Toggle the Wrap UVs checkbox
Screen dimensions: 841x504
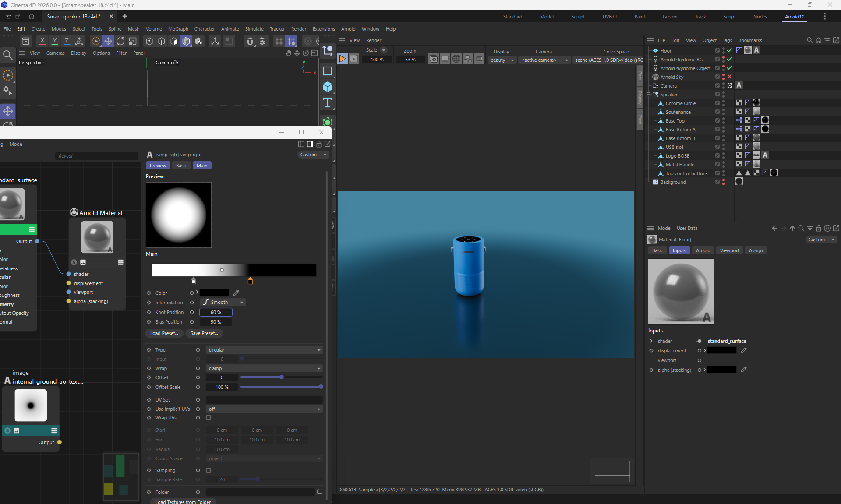point(208,418)
